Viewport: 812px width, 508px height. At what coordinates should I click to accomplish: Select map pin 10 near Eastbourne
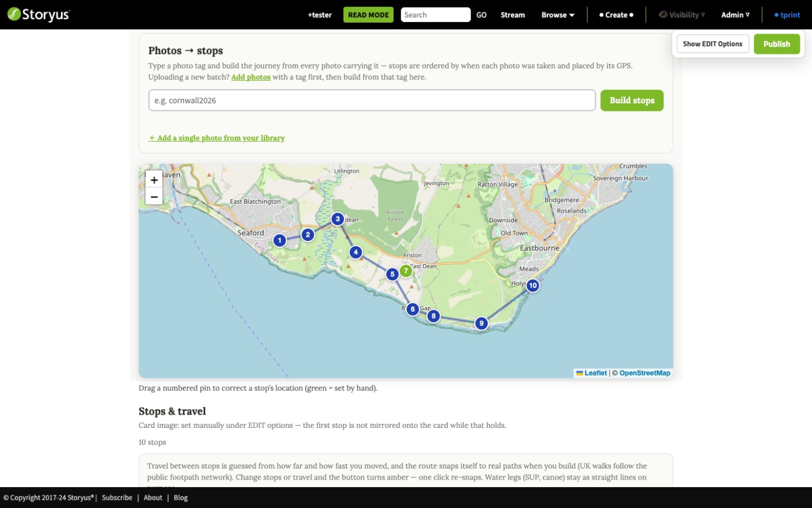[x=532, y=285]
